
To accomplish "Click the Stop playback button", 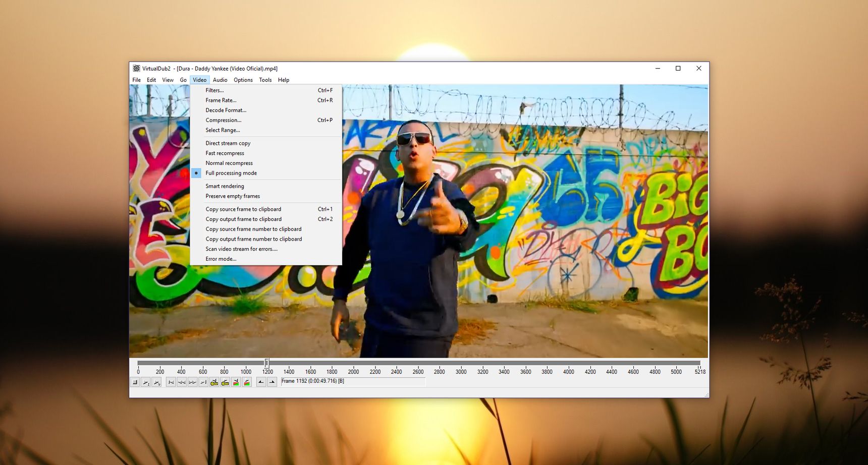I will 135,382.
